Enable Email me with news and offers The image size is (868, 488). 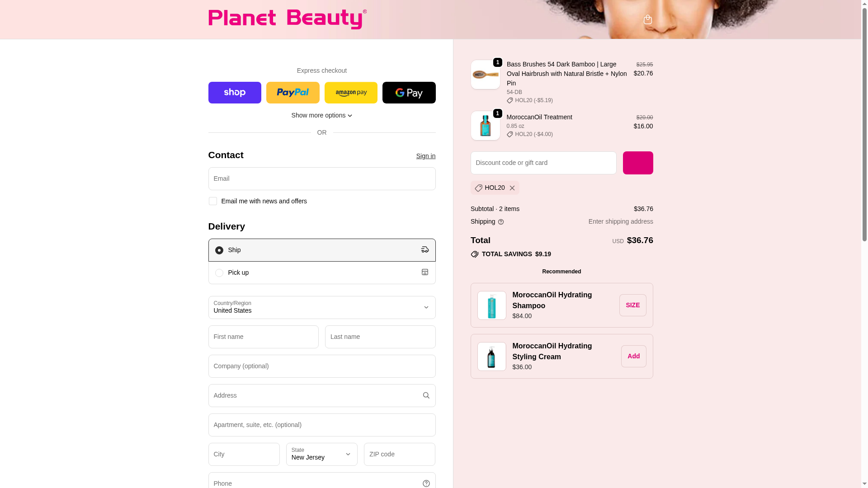tap(212, 201)
